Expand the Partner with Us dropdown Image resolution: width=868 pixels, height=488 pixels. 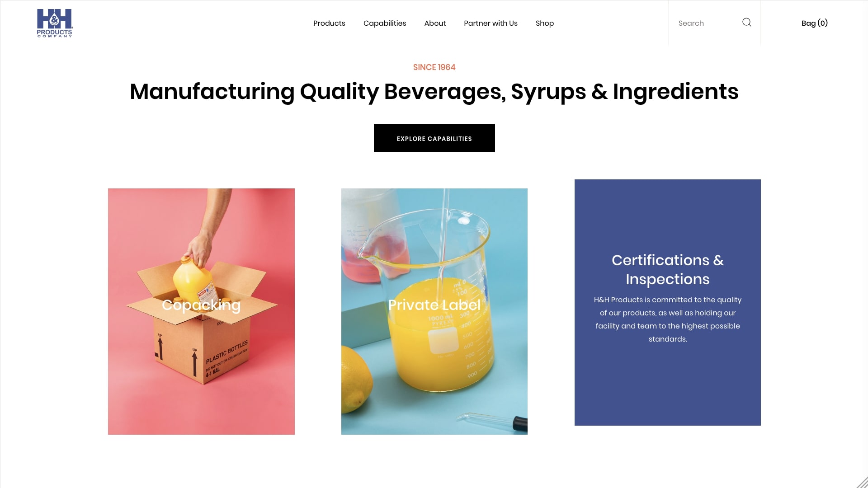click(x=491, y=23)
